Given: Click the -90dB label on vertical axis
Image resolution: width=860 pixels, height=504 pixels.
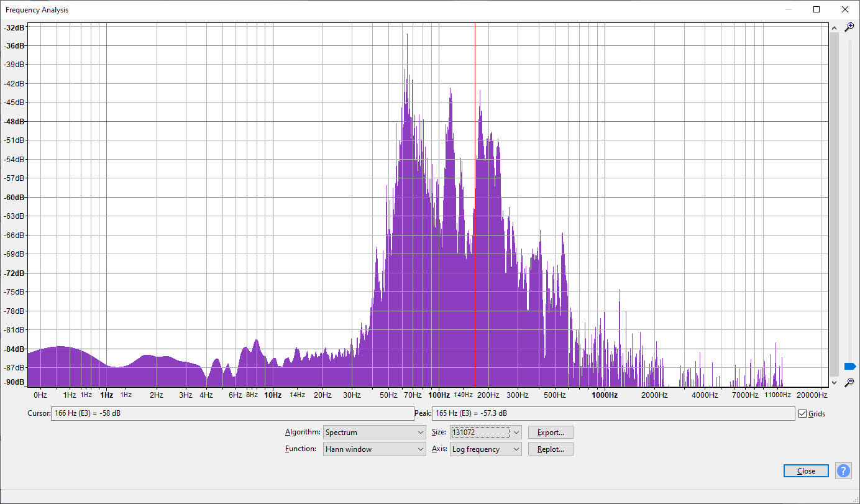Looking at the screenshot, I should 15,382.
